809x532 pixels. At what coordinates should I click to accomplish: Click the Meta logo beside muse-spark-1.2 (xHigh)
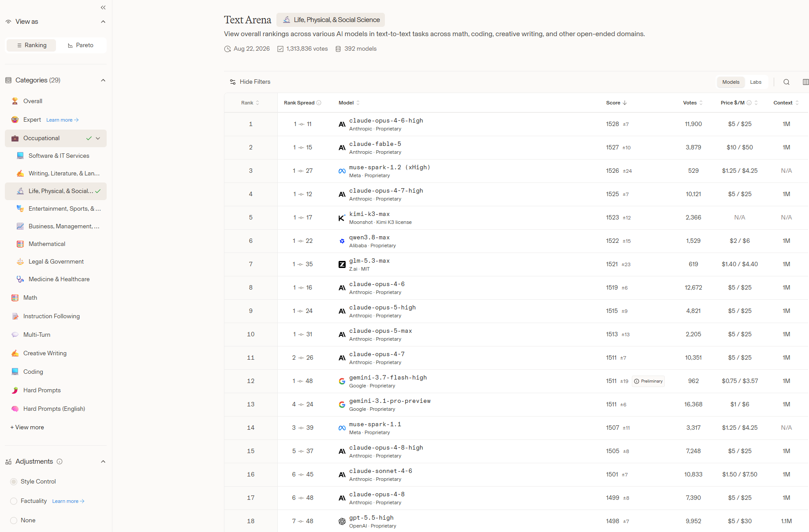click(x=342, y=171)
